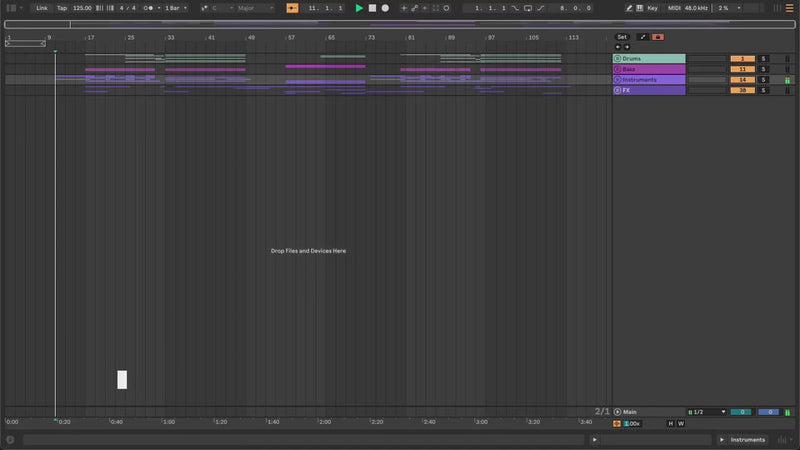The height and width of the screenshot is (450, 800).
Task: Solo the Drums track
Action: pyautogui.click(x=762, y=59)
